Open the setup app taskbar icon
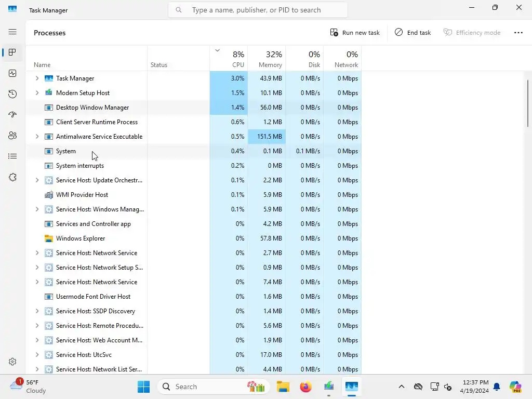Screen dimensions: 532x399 pyautogui.click(x=329, y=387)
